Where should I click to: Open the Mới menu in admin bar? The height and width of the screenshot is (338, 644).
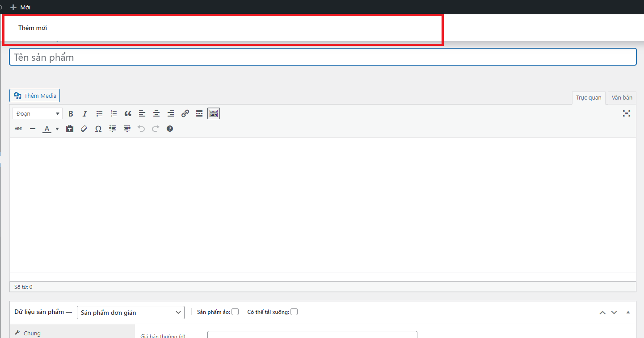point(21,7)
